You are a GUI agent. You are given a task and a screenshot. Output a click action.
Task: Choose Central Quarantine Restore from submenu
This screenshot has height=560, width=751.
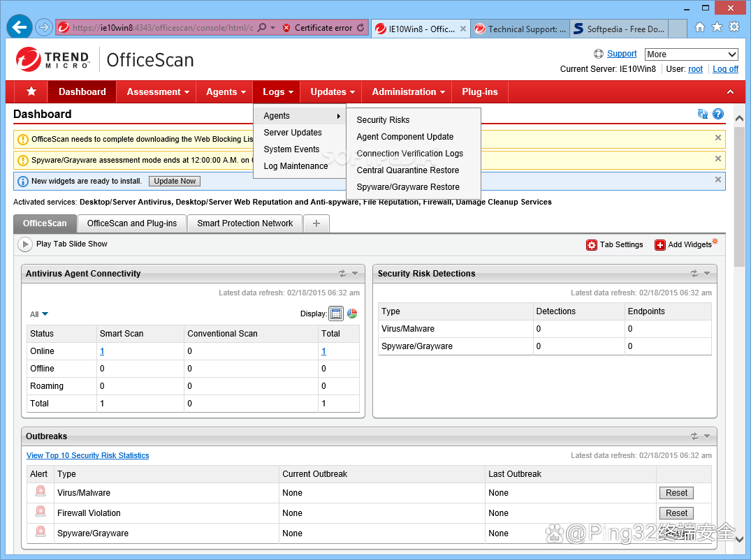[414, 170]
